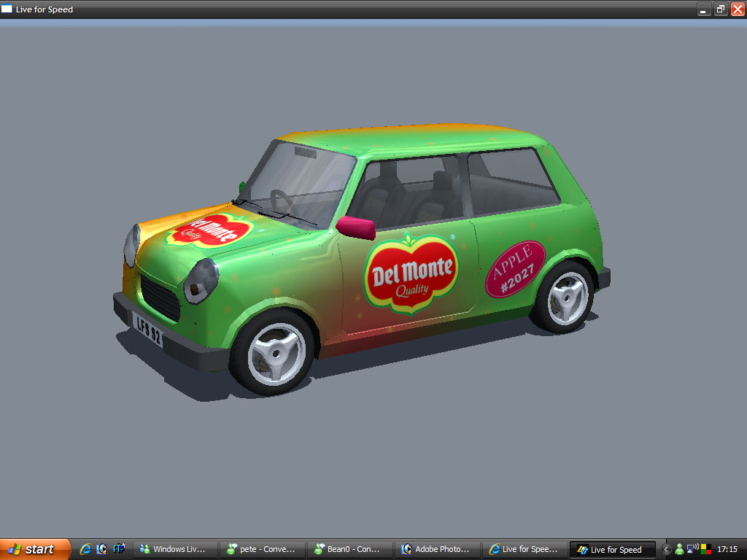Open the Live for Speed window system menu icon

pos(7,9)
